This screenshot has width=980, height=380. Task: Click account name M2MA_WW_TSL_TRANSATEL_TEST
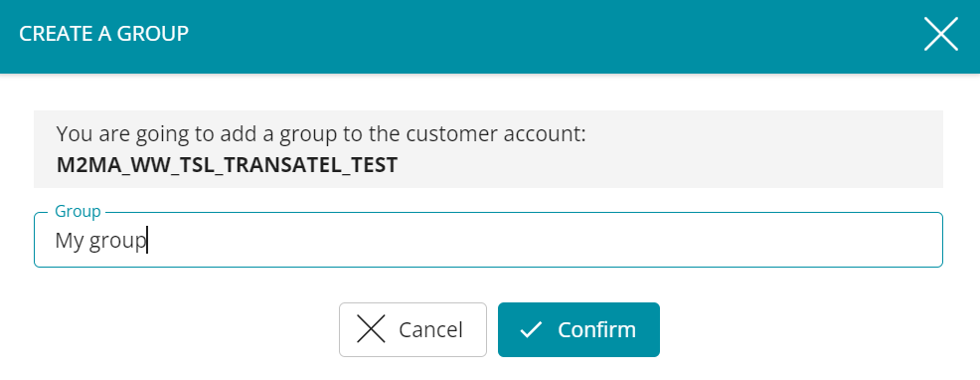pos(227,165)
